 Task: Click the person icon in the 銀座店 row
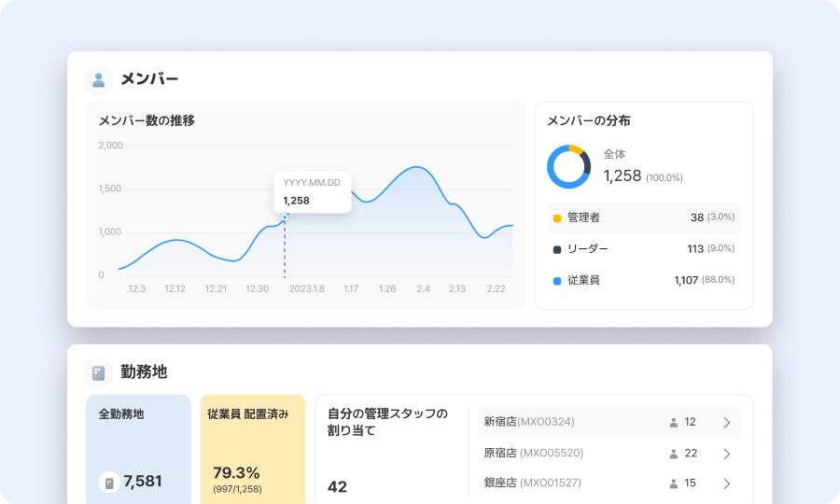(673, 483)
